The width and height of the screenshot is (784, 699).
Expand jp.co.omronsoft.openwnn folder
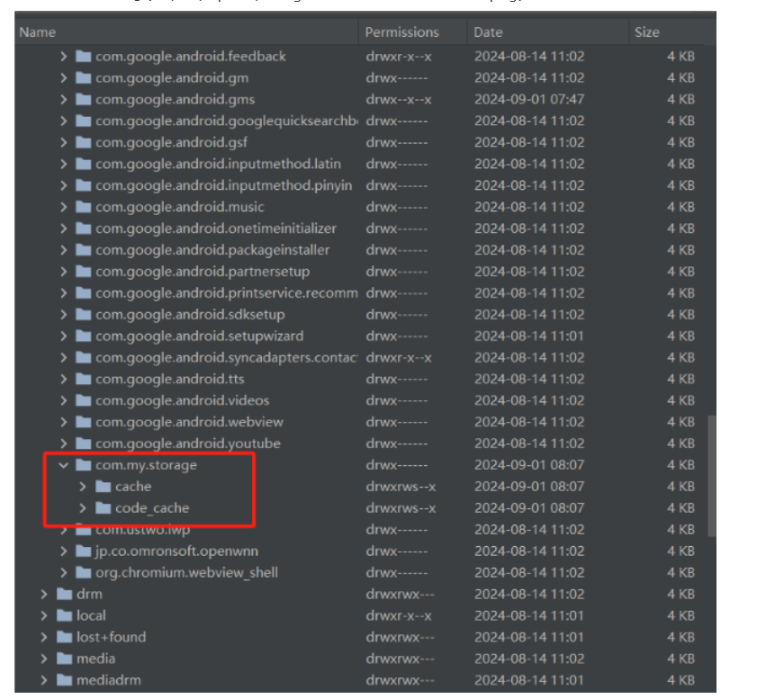click(x=64, y=551)
